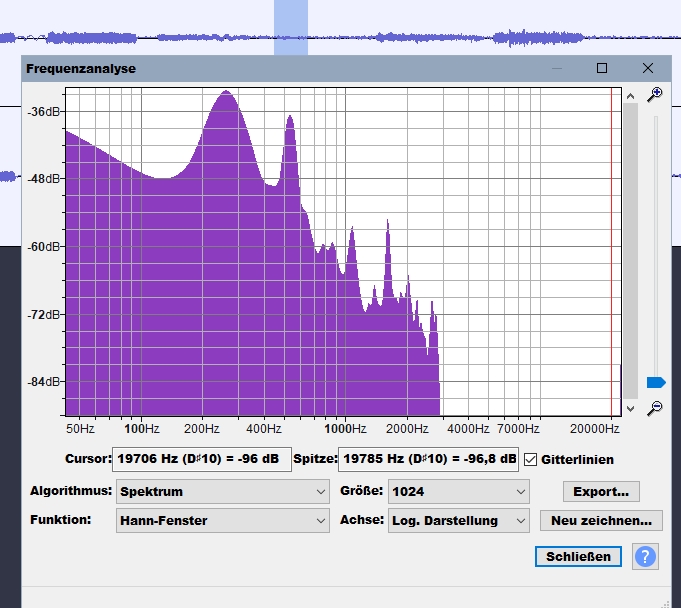The height and width of the screenshot is (608, 681).
Task: Click the highlighted selection in the waveform track
Action: point(291,28)
